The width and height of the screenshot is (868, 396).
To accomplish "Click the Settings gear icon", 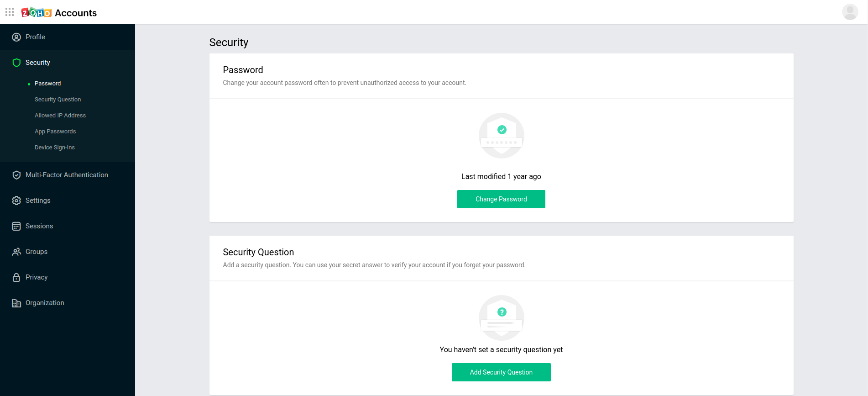I will coord(16,201).
